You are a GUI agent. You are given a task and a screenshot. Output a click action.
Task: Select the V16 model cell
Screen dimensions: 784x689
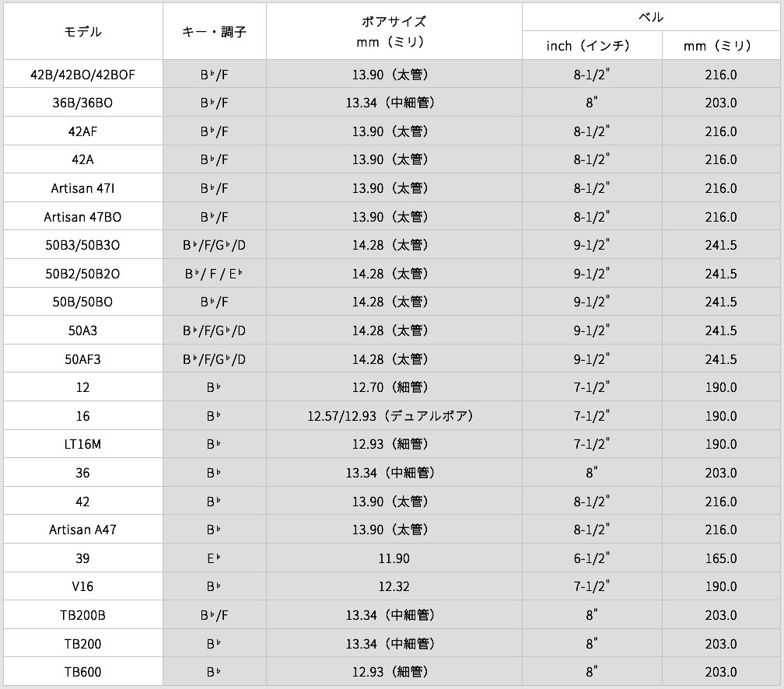coord(82,586)
